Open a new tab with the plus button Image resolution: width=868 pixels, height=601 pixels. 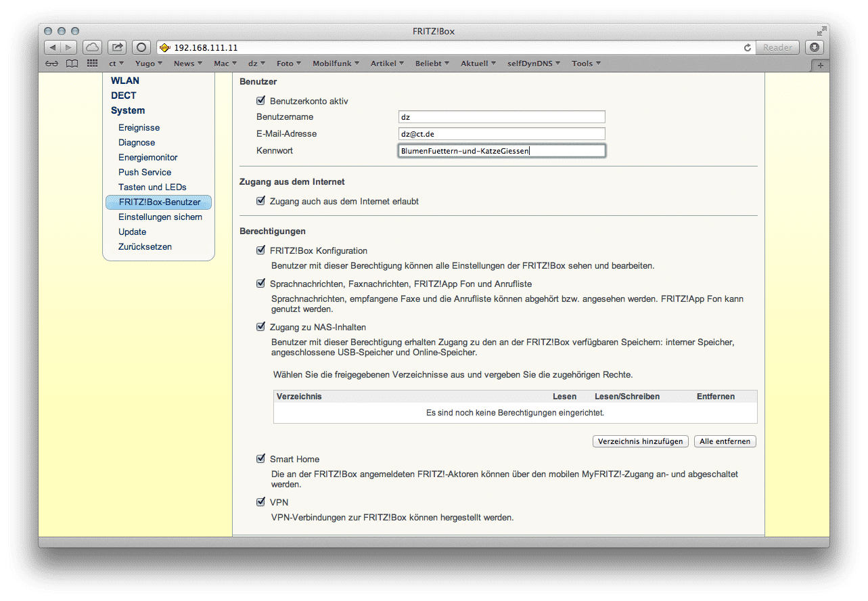click(821, 65)
